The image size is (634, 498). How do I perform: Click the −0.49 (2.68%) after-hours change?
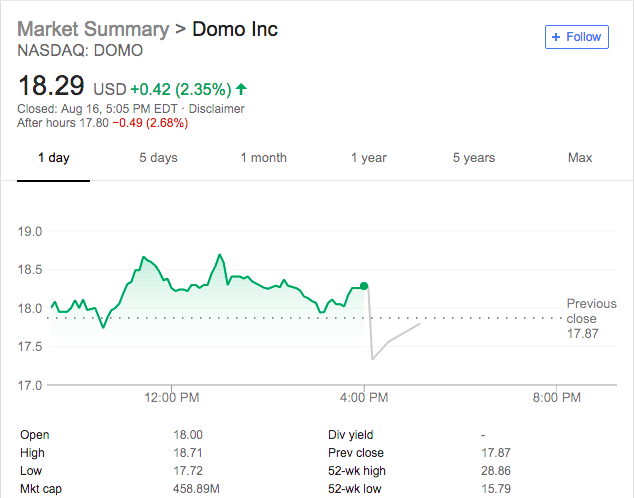click(x=150, y=123)
